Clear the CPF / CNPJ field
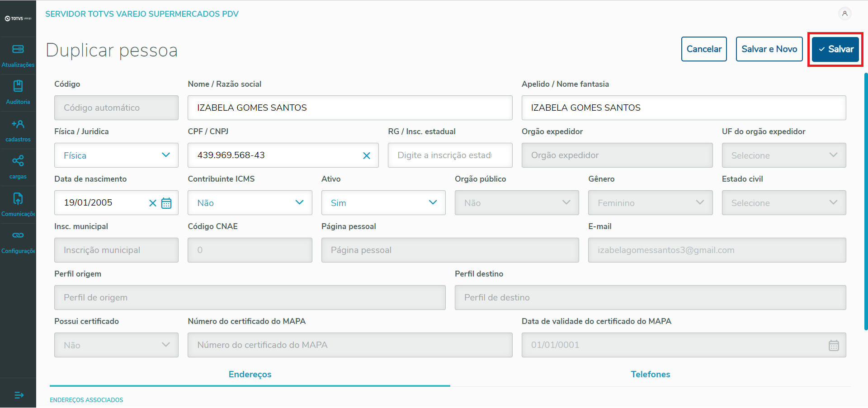The image size is (868, 408). click(x=367, y=155)
